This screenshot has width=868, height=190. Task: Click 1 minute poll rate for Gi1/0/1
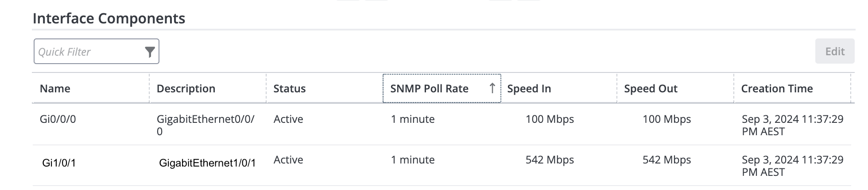pos(412,160)
